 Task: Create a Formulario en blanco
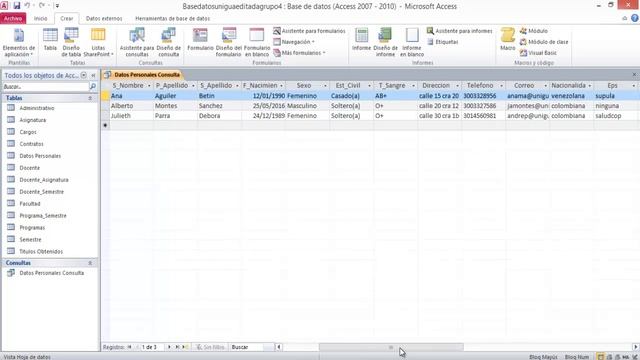coord(257,42)
